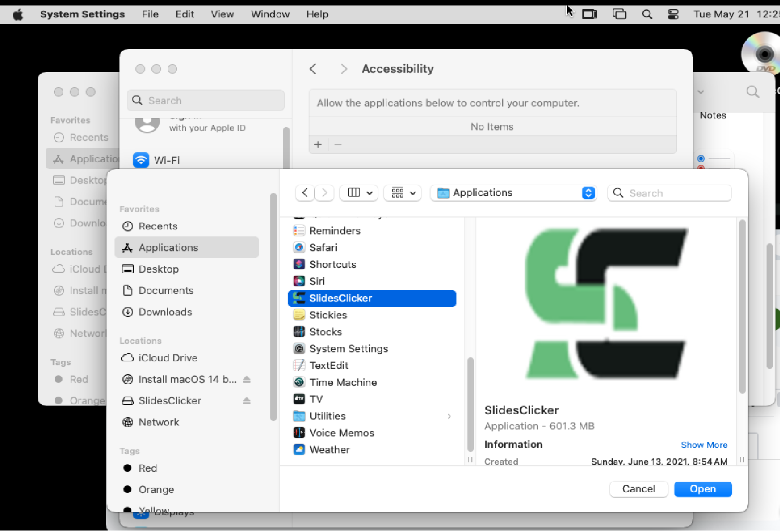The height and width of the screenshot is (532, 780).
Task: Select TextEdit in the file list
Action: click(x=372, y=365)
